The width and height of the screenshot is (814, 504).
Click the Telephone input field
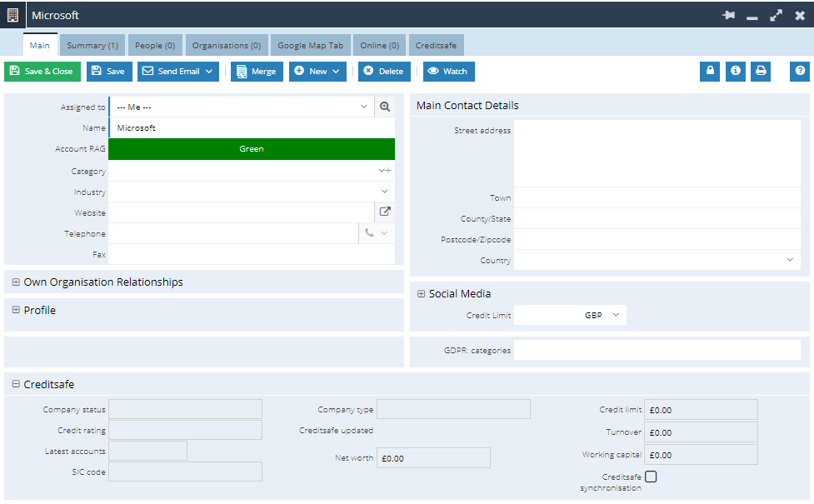point(233,233)
